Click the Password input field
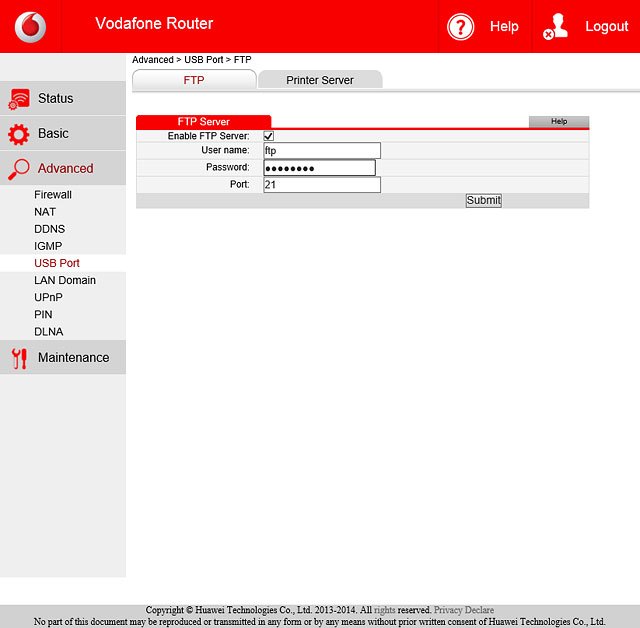 tap(320, 168)
